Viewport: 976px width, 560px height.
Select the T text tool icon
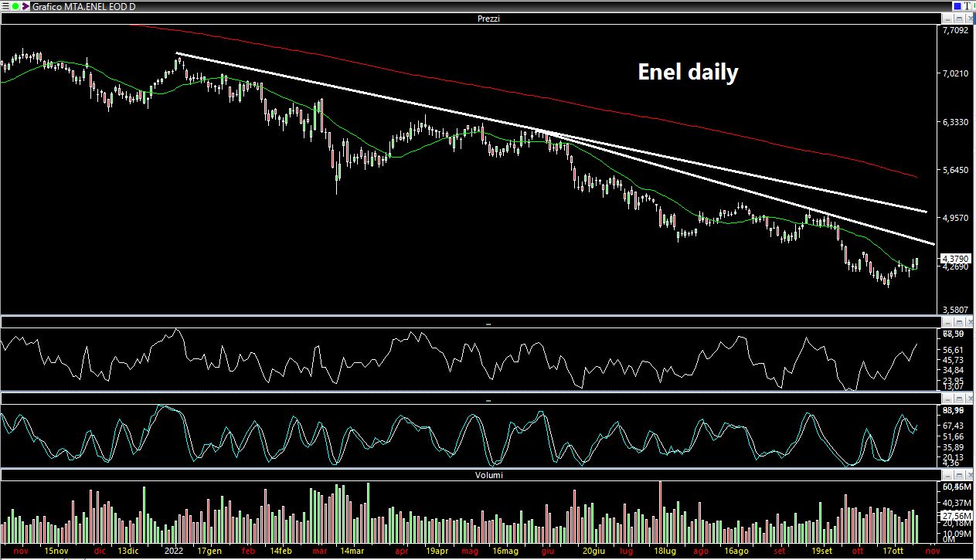click(967, 6)
